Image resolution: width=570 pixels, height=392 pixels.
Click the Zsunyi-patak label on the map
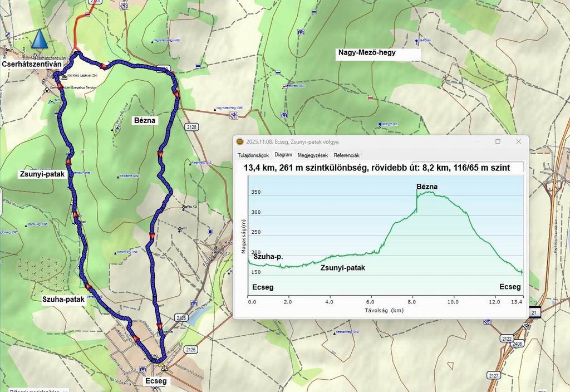click(x=42, y=174)
